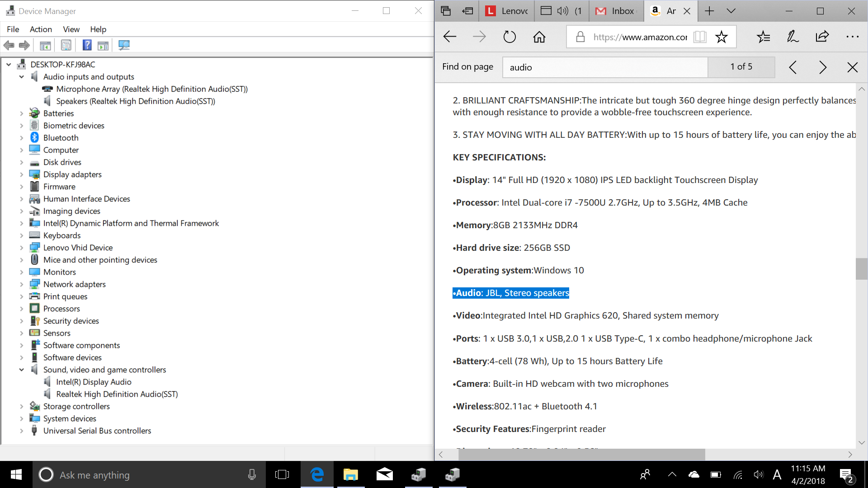Image resolution: width=868 pixels, height=488 pixels.
Task: Click the Amazon URL address bar
Action: (x=640, y=37)
